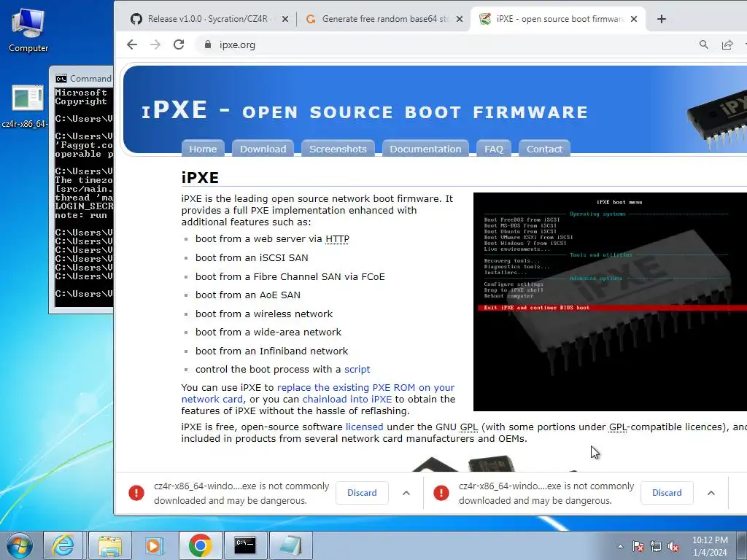Image resolution: width=747 pixels, height=560 pixels.
Task: Click the Chrome taskbar icon
Action: tap(200, 545)
